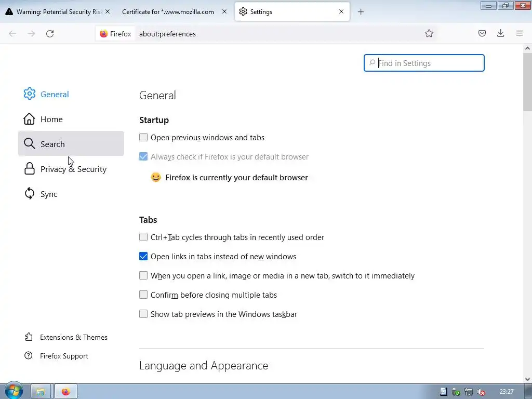Click the Search magnifier icon in sidebar
This screenshot has height=399, width=532.
pyautogui.click(x=30, y=143)
